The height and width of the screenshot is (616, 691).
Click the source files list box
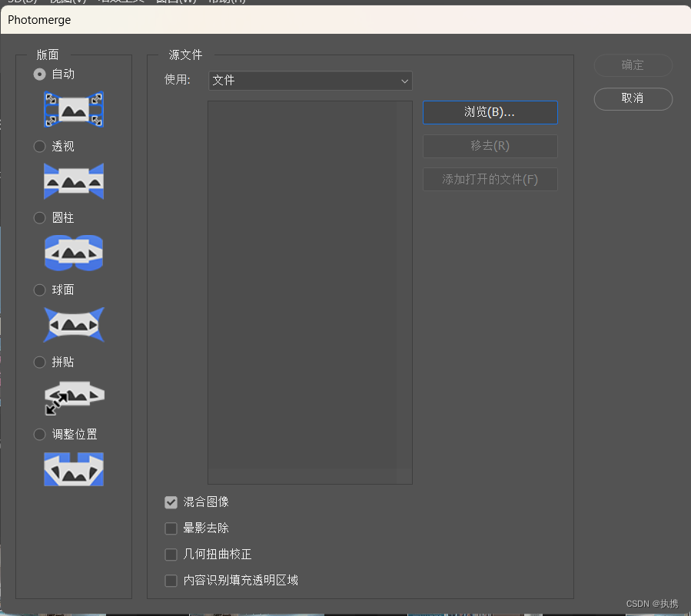coord(310,293)
